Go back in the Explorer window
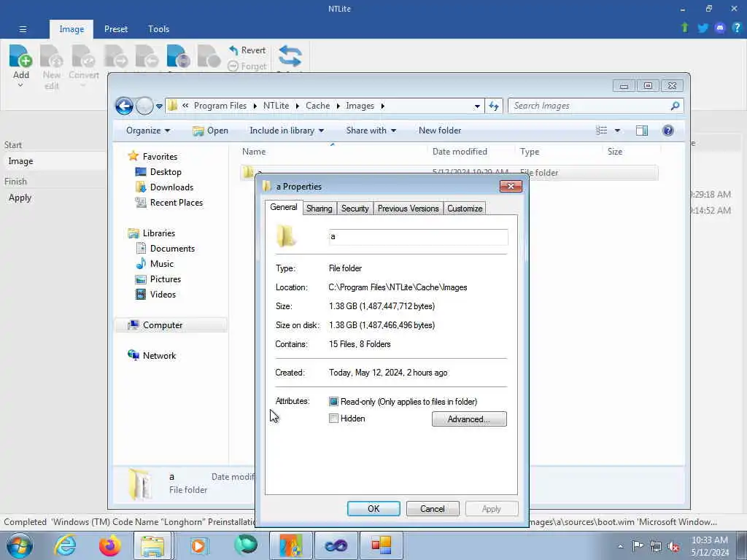This screenshot has width=747, height=560. (x=124, y=106)
